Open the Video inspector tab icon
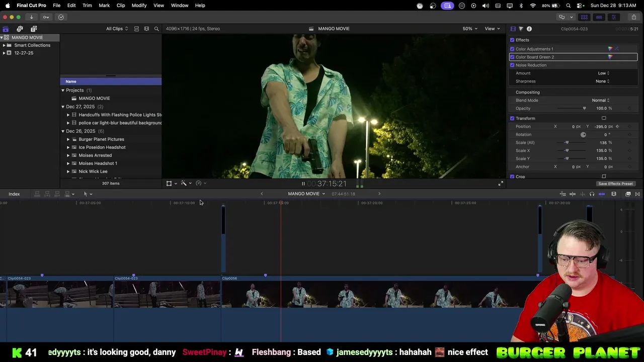The height and width of the screenshot is (362, 644). click(513, 29)
